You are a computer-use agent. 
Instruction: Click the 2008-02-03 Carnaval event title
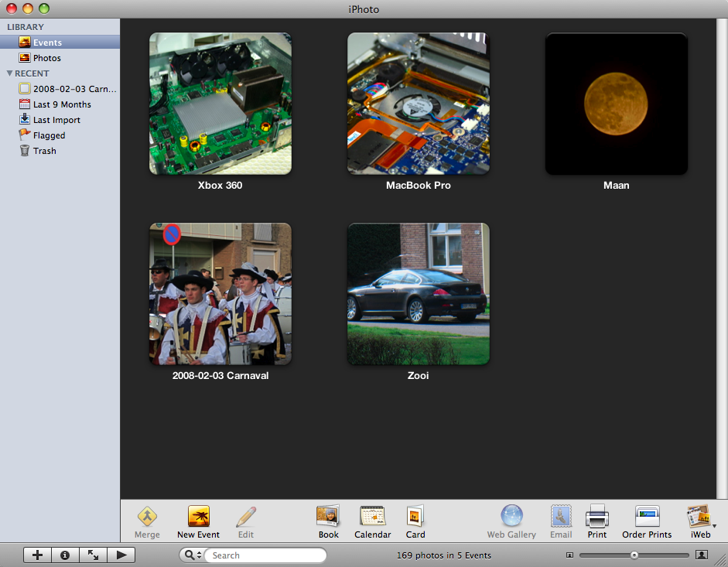220,376
